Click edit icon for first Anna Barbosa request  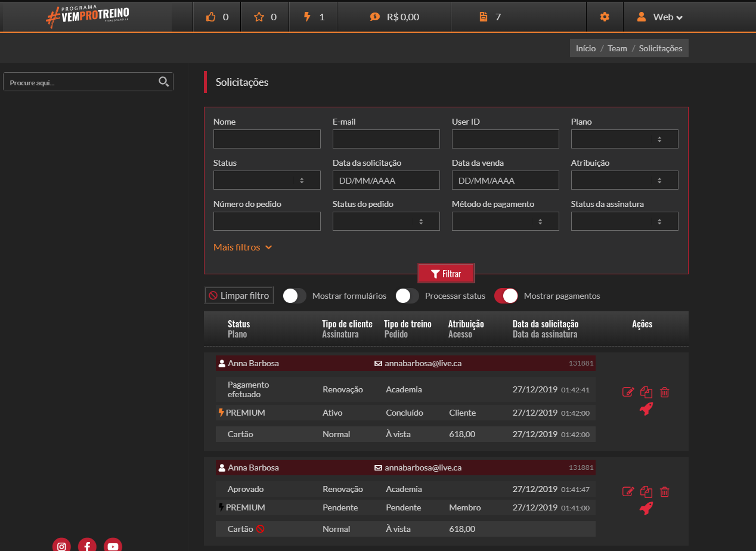[x=628, y=392]
